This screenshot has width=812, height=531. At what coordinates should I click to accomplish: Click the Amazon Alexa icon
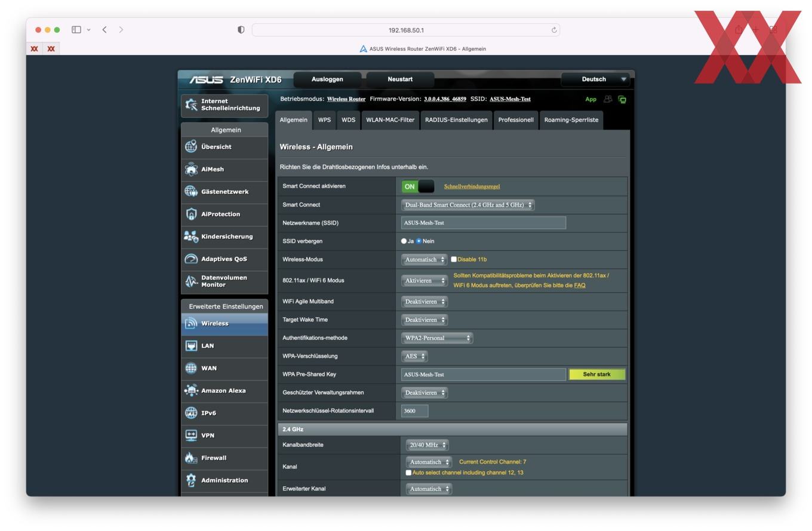(191, 390)
